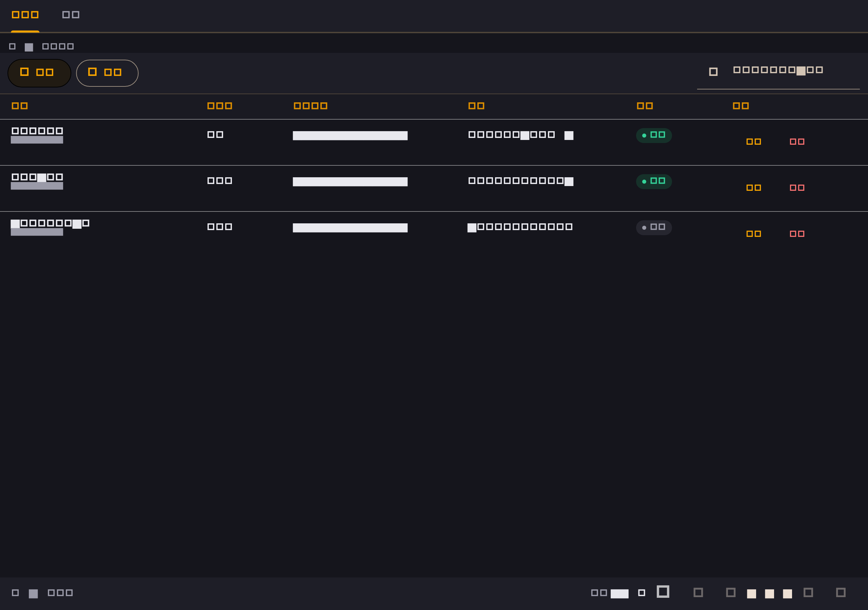Click the orange action link in the first row
This screenshot has width=868, height=610.
pos(753,142)
